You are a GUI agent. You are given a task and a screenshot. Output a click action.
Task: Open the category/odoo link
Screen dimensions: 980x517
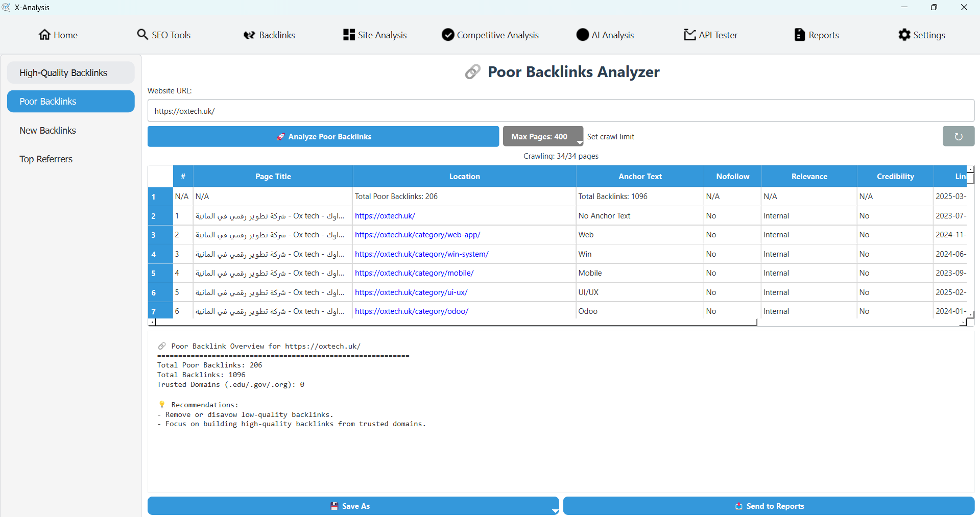click(412, 311)
